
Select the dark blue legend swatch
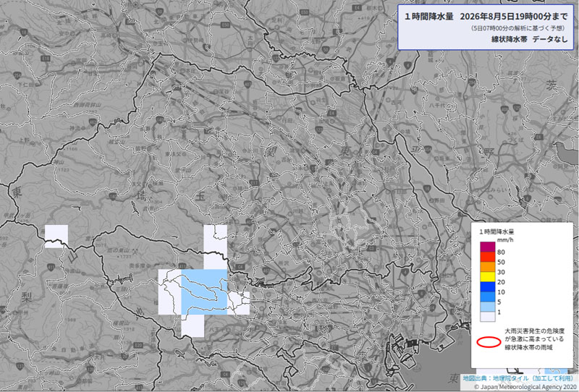click(x=487, y=286)
